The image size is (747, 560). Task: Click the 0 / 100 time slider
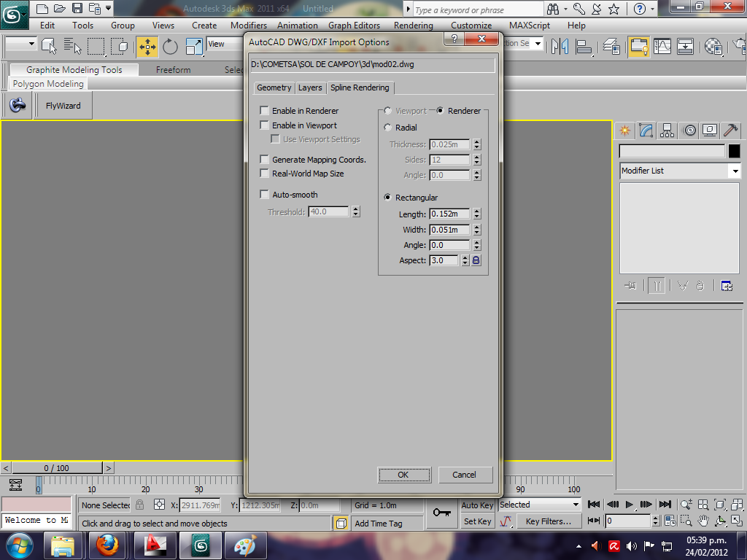click(57, 468)
